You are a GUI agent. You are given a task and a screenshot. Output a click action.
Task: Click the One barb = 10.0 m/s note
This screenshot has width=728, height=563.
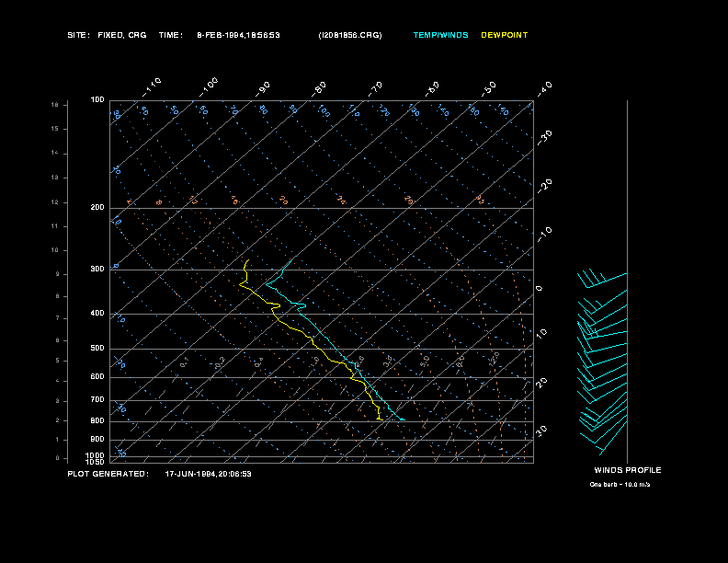(620, 485)
